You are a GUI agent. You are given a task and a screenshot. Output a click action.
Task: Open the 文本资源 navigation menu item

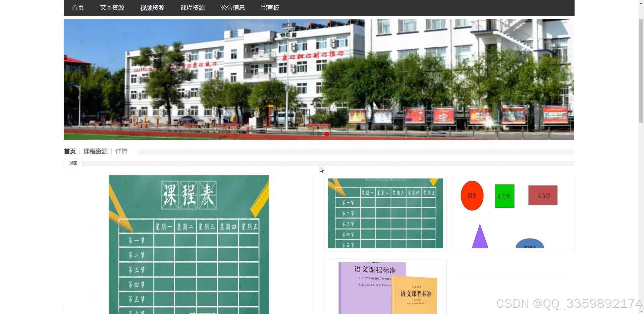pos(112,7)
